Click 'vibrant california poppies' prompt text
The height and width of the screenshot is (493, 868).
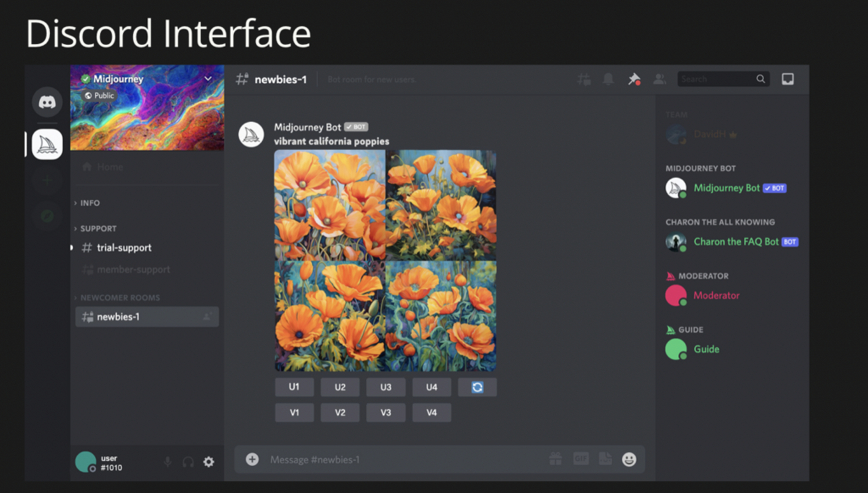pyautogui.click(x=331, y=141)
